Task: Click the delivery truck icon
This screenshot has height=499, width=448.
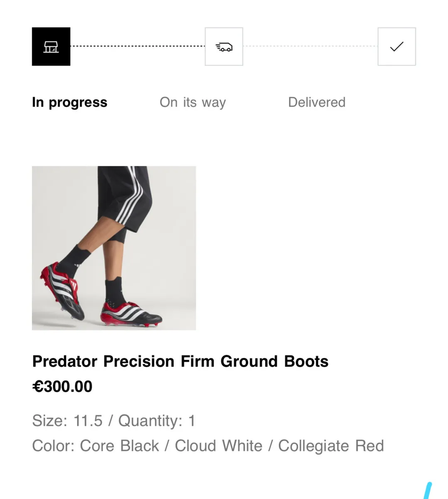Action: (x=224, y=47)
